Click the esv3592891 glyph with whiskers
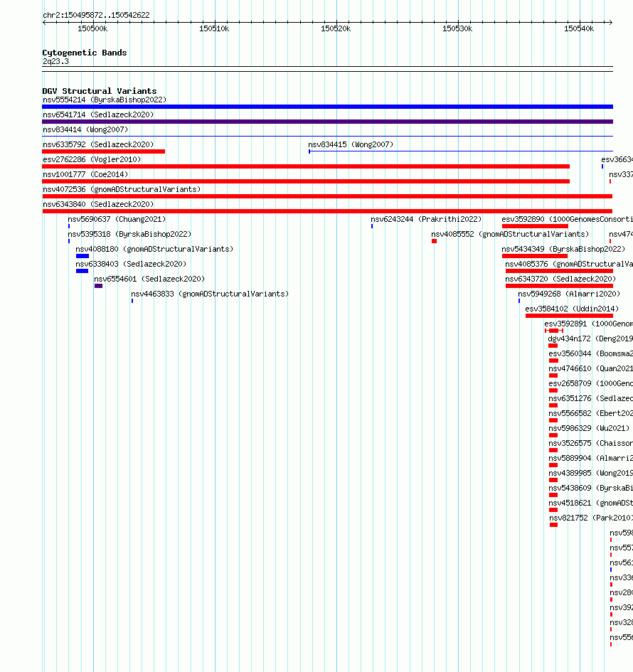This screenshot has height=672, width=633. tap(554, 331)
